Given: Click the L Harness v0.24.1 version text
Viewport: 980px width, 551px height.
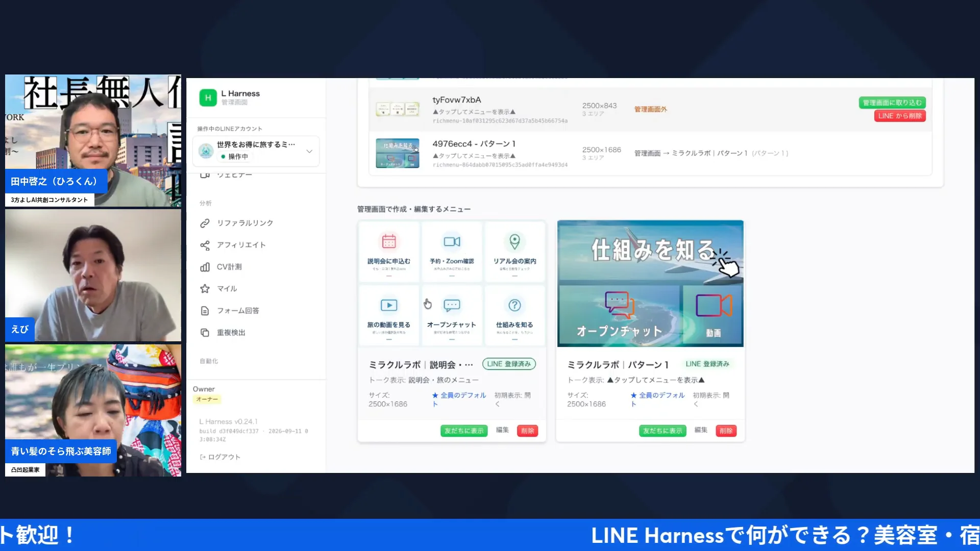Looking at the screenshot, I should pos(228,422).
